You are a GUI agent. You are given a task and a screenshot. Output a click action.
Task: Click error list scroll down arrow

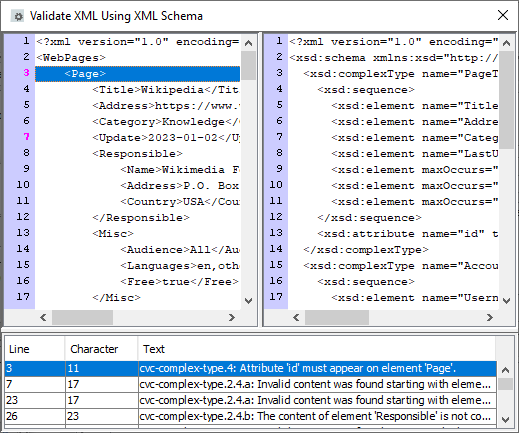pyautogui.click(x=506, y=419)
